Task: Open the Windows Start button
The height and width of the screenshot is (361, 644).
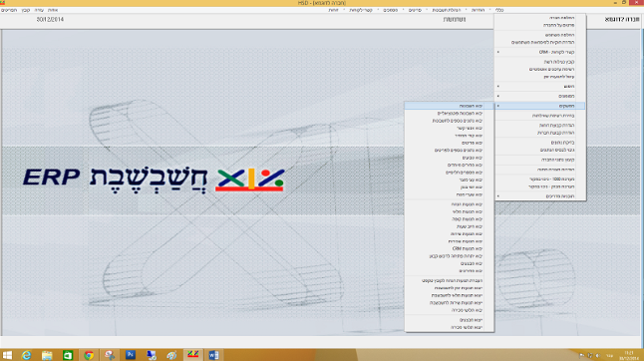Action: click(x=7, y=355)
